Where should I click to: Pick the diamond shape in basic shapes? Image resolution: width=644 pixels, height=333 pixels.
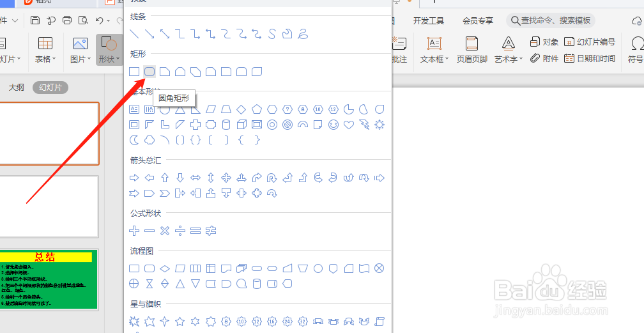click(x=241, y=109)
